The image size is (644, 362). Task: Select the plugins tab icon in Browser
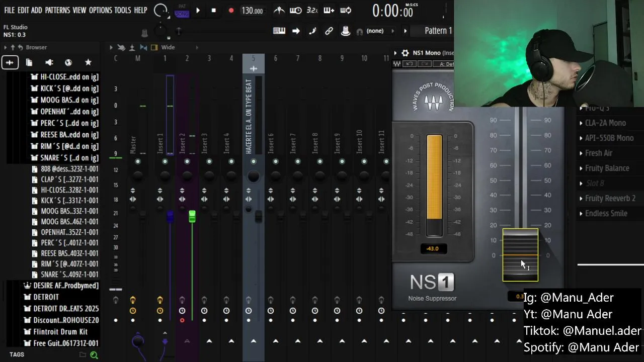(x=49, y=62)
